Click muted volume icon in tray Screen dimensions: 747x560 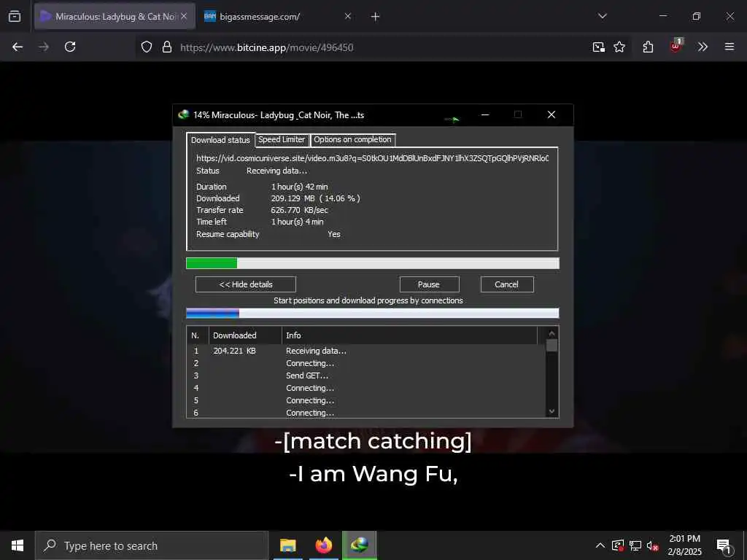tap(653, 545)
